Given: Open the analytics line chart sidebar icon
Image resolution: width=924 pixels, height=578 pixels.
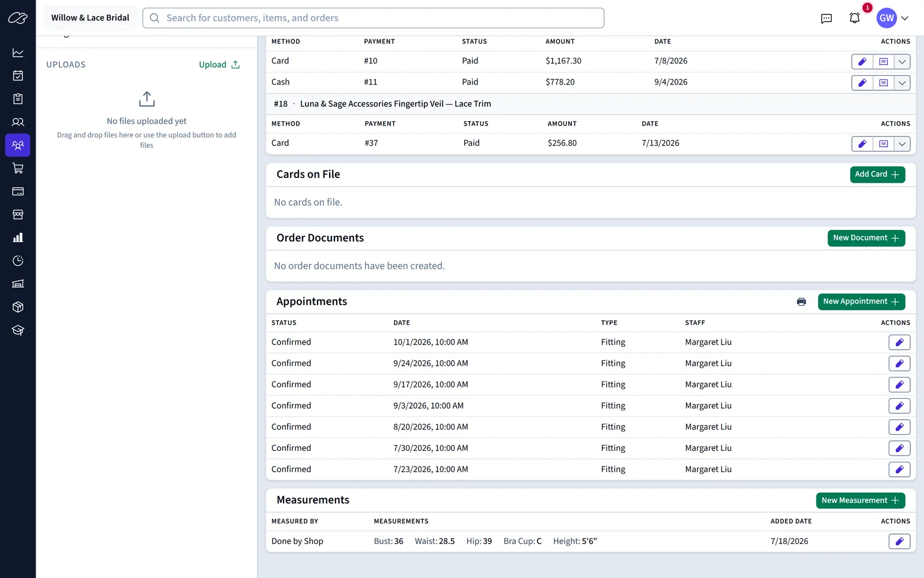Looking at the screenshot, I should [18, 53].
